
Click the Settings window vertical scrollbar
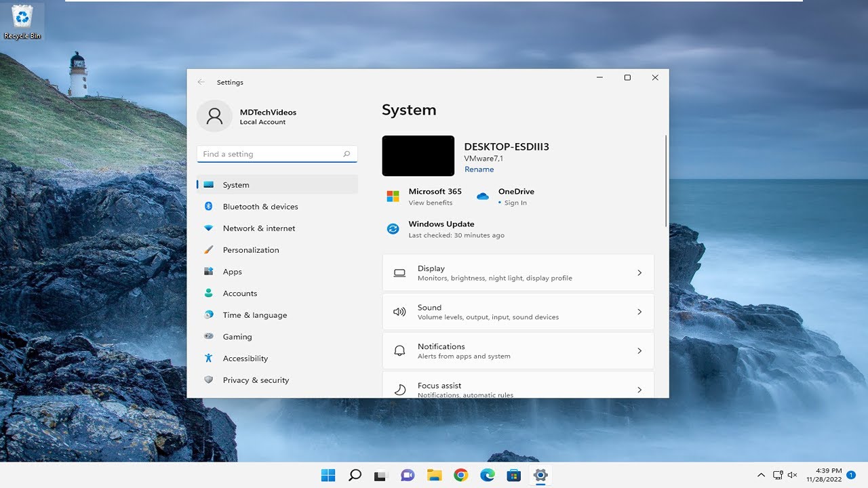click(666, 180)
